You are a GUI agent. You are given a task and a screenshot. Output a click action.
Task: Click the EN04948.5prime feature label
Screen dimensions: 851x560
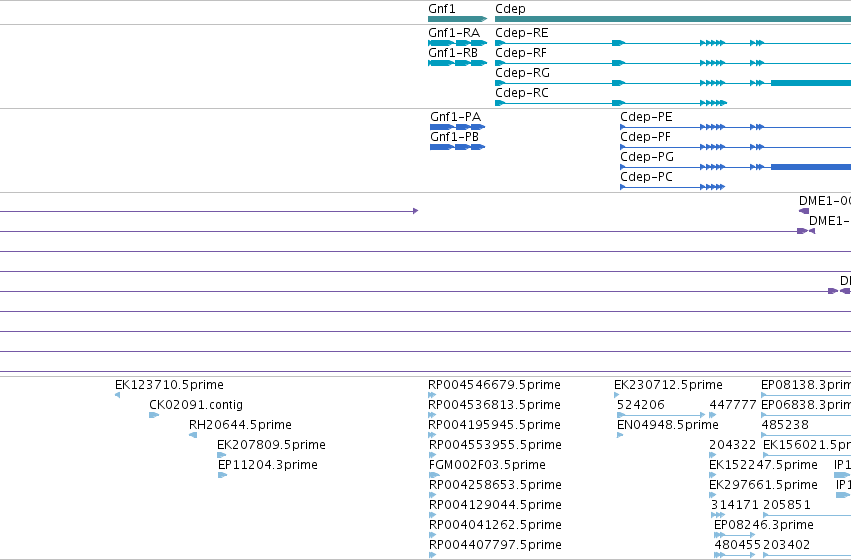click(668, 425)
